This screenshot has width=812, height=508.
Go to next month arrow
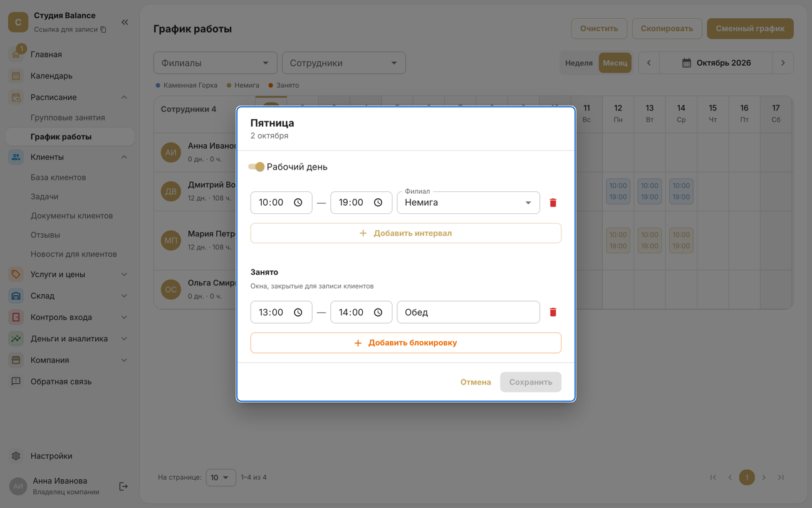pos(783,63)
